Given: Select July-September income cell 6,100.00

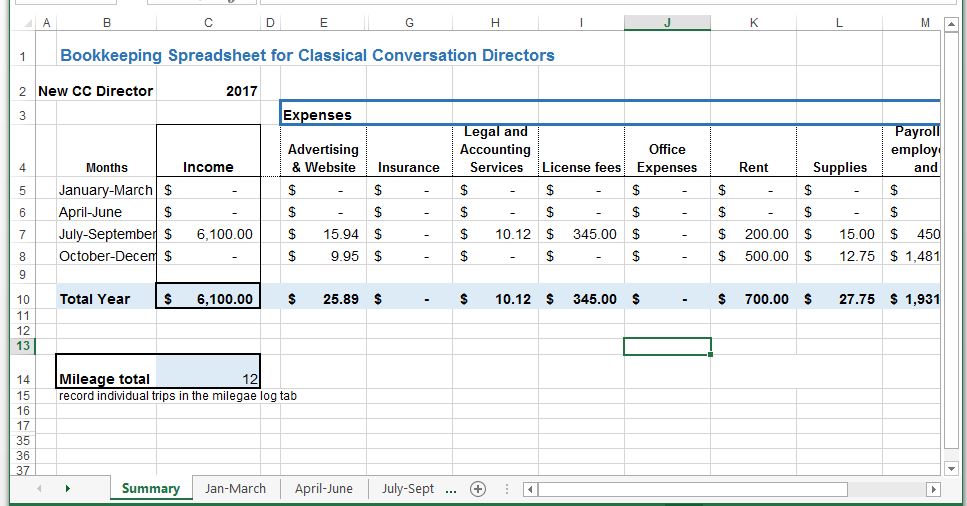Looking at the screenshot, I should click(208, 234).
